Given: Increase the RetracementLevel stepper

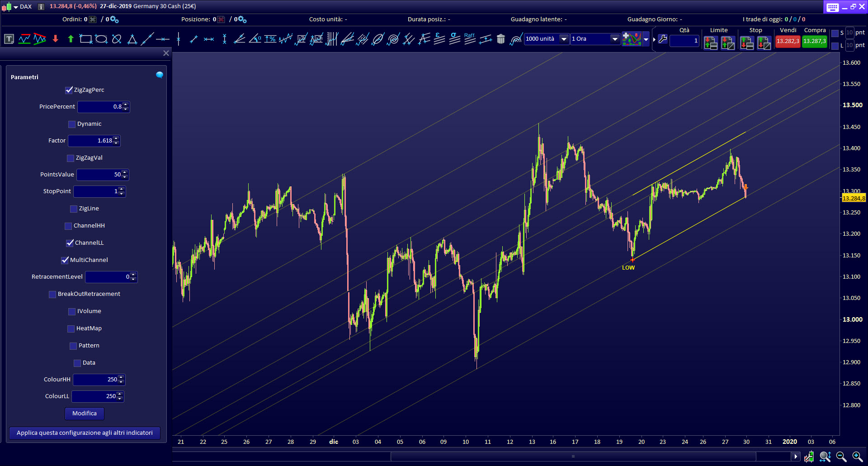Looking at the screenshot, I should [x=133, y=275].
